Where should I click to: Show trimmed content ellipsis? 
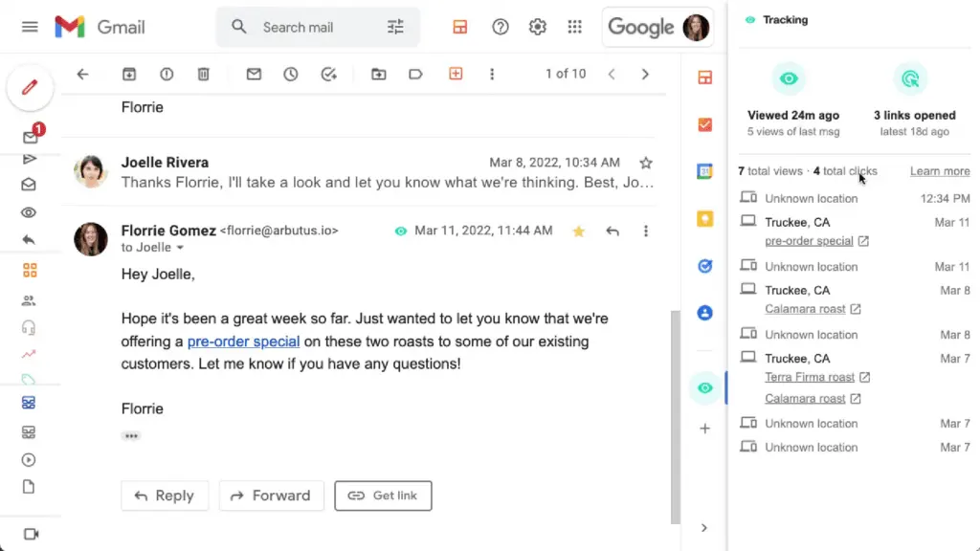[x=131, y=436]
